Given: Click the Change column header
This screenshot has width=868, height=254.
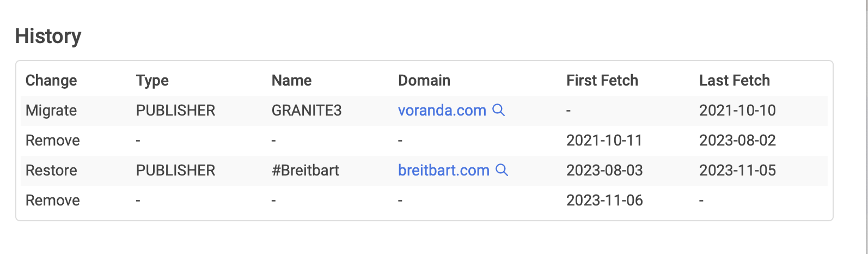Looking at the screenshot, I should coord(51,81).
